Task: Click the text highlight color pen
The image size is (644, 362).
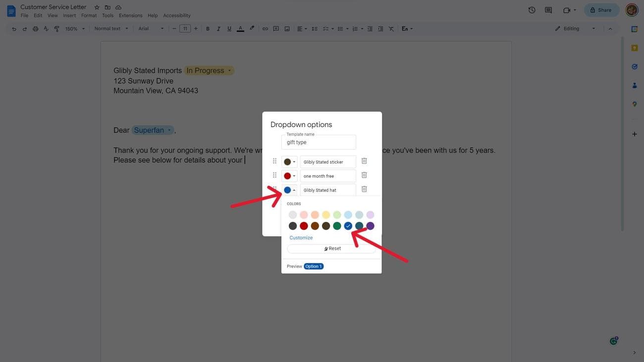Action: (252, 29)
